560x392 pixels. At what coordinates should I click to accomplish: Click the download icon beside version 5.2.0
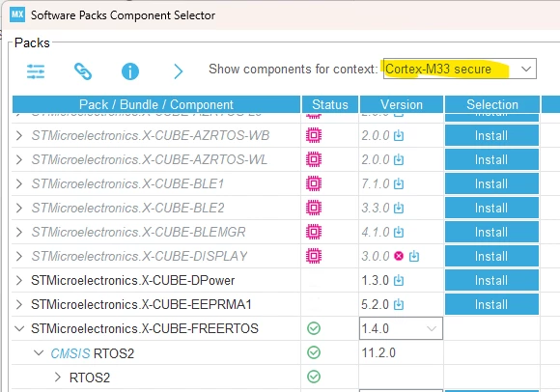pyautogui.click(x=399, y=304)
